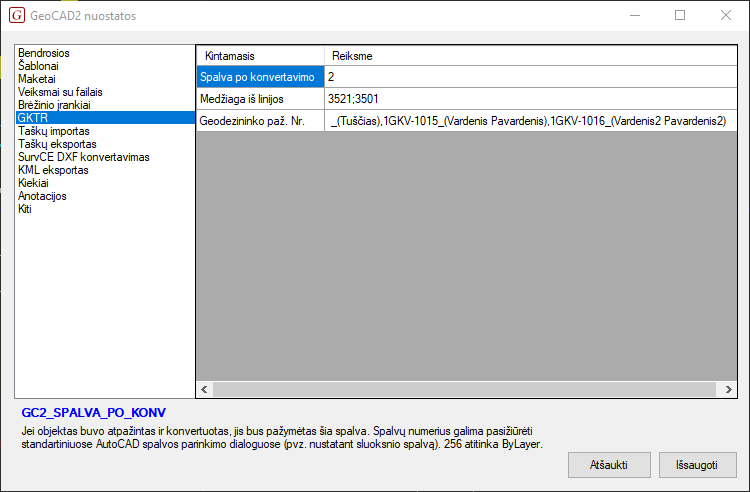Click the Atšaukti button

click(x=609, y=465)
